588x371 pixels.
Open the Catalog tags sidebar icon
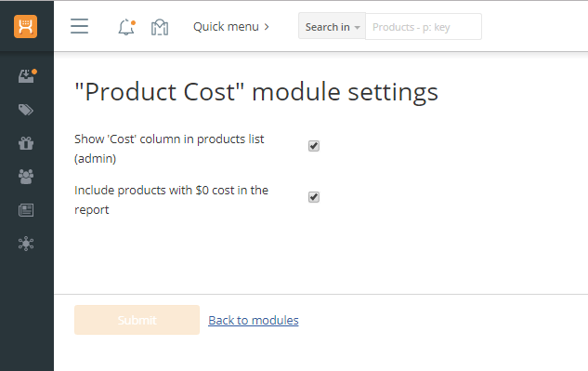(x=26, y=110)
